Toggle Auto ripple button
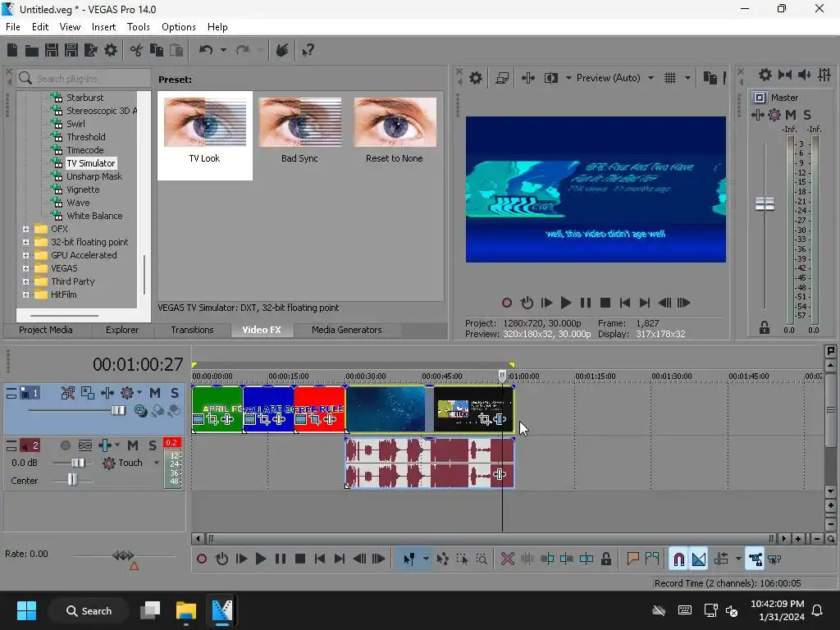 (721, 559)
